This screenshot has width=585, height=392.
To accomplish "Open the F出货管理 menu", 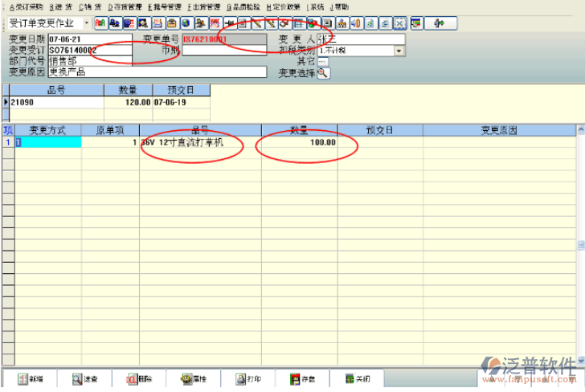I will tap(204, 6).
